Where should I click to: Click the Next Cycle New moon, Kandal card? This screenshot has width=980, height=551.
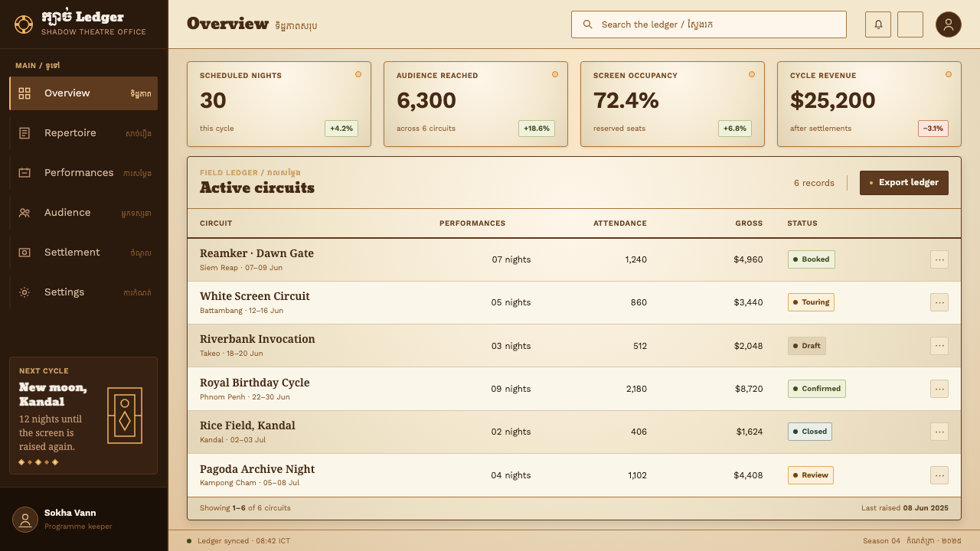click(x=83, y=416)
